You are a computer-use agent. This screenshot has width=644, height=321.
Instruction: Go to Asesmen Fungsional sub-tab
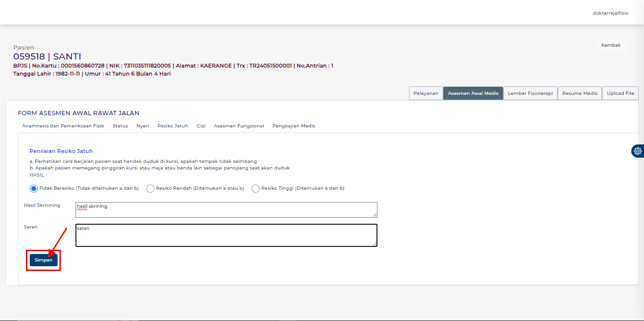239,126
